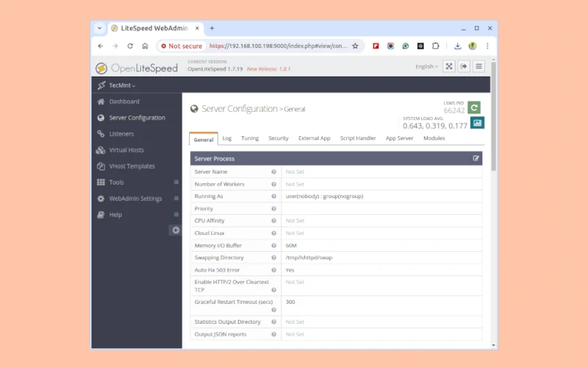Close the LiteSpeed WebAdmin tab
The width and height of the screenshot is (588, 368).
[197, 28]
